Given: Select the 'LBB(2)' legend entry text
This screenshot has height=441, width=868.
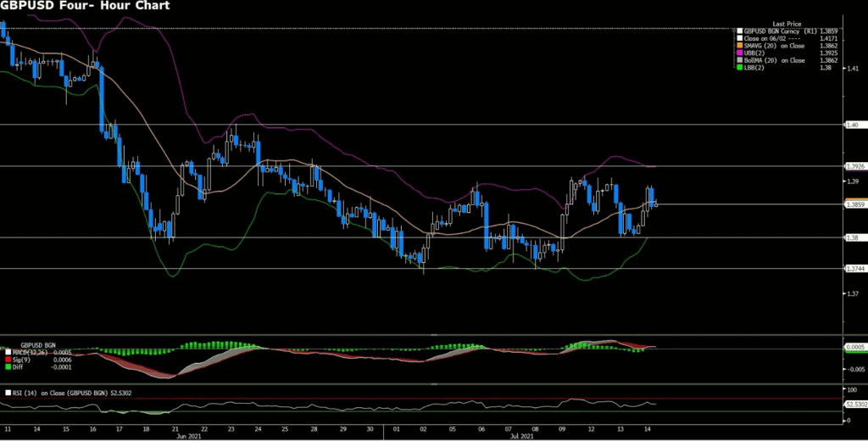Looking at the screenshot, I should (x=753, y=67).
